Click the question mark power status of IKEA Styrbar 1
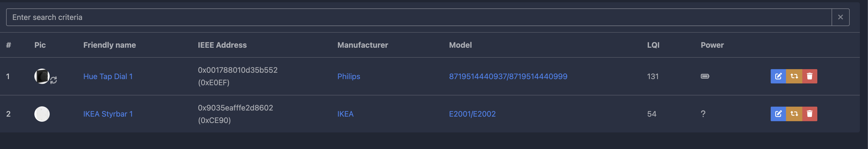Viewport: 868px width, 149px height. [703, 114]
